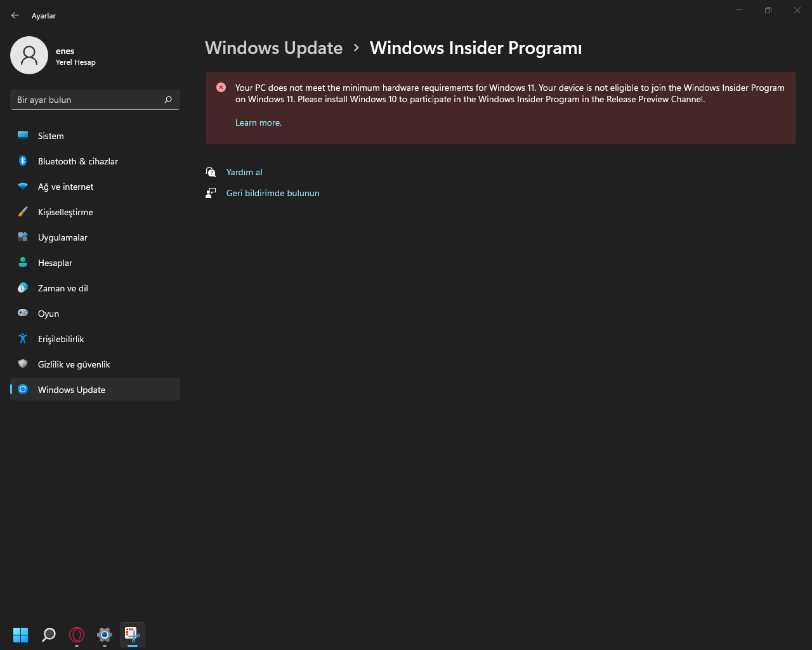
Task: Click the enes account name
Action: [65, 51]
